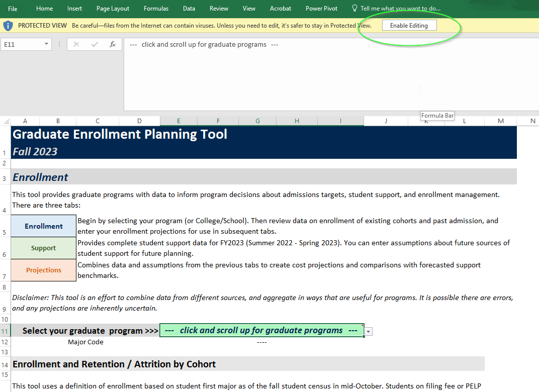
Task: Open the File menu
Action: (13, 9)
